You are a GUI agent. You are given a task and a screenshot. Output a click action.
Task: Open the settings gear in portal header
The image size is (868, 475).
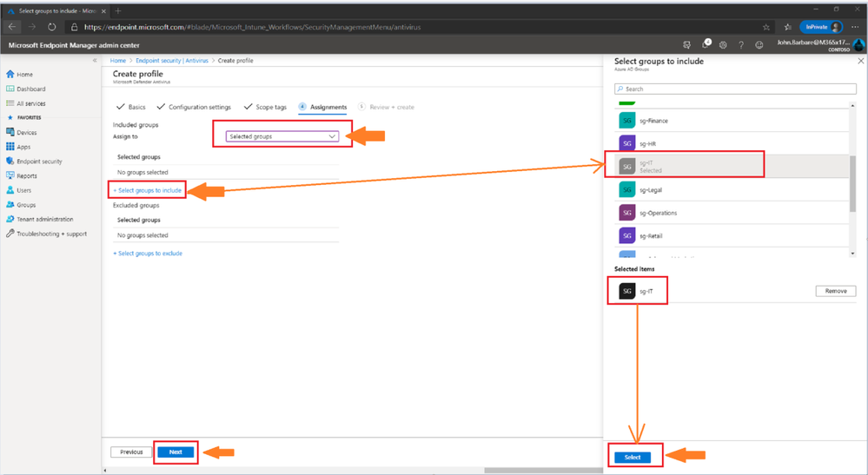point(723,45)
